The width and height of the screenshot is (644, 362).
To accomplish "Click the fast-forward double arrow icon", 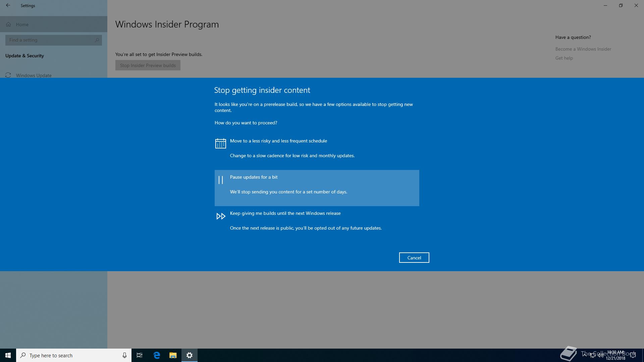I will (220, 216).
